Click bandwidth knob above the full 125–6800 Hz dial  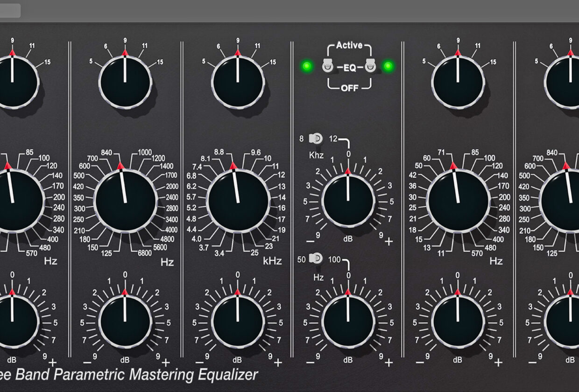pyautogui.click(x=125, y=83)
